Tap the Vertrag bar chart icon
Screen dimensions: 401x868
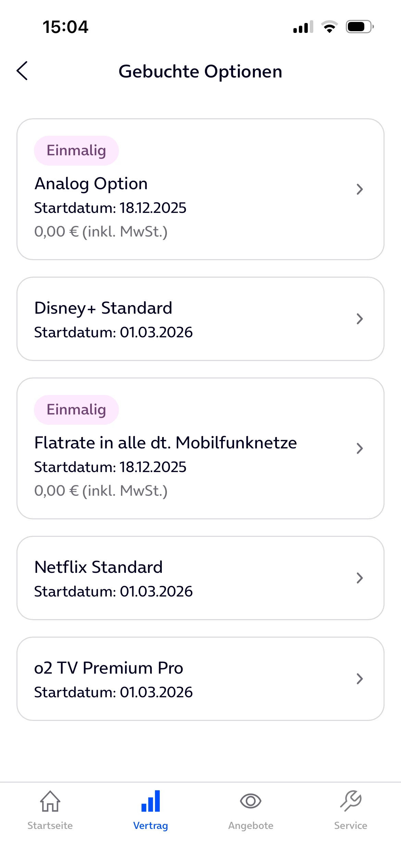tap(150, 801)
